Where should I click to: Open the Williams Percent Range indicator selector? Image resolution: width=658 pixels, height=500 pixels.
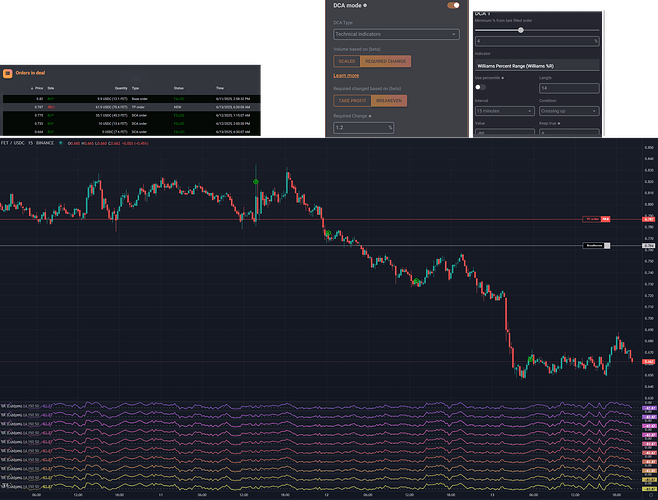(x=537, y=66)
